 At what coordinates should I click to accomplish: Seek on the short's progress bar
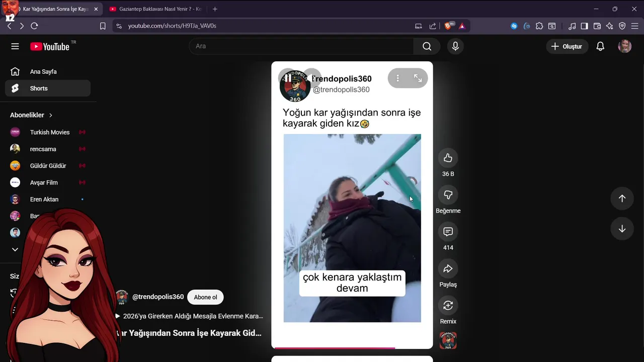click(352, 347)
